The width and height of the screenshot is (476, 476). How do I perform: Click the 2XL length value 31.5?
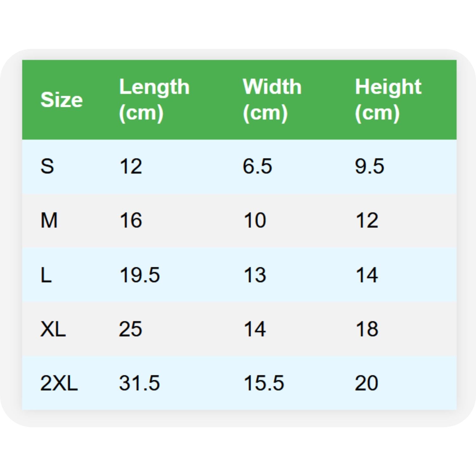coord(139,383)
